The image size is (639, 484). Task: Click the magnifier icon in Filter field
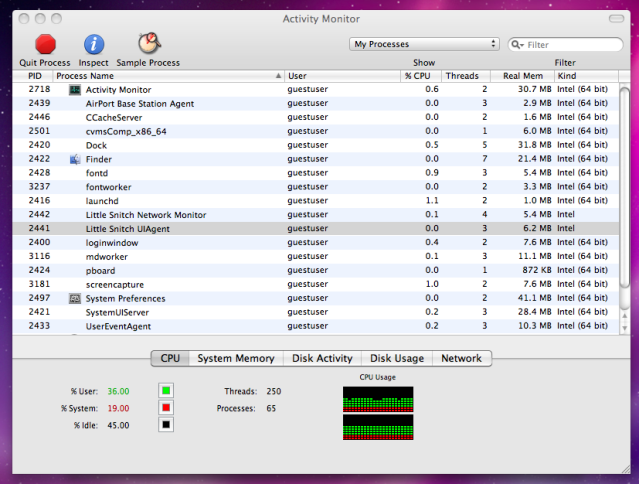(517, 44)
